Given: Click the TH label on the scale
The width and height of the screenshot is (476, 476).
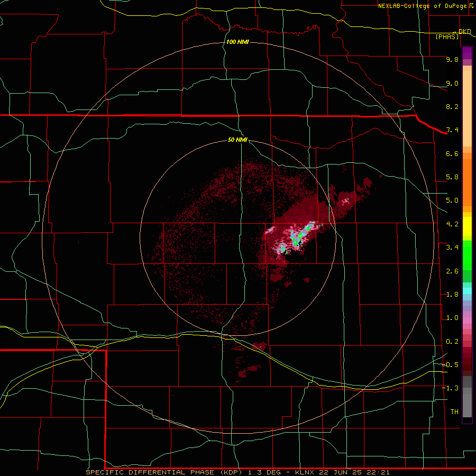Looking at the screenshot, I should [454, 412].
